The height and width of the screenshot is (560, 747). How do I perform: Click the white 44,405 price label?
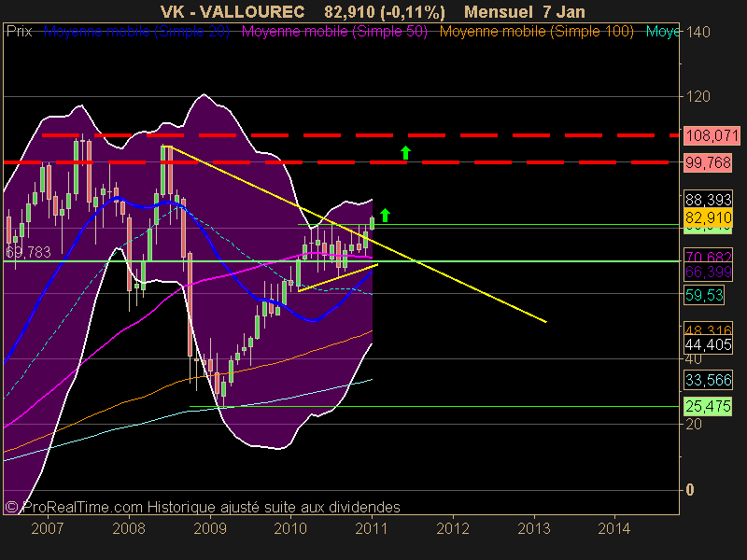point(708,344)
